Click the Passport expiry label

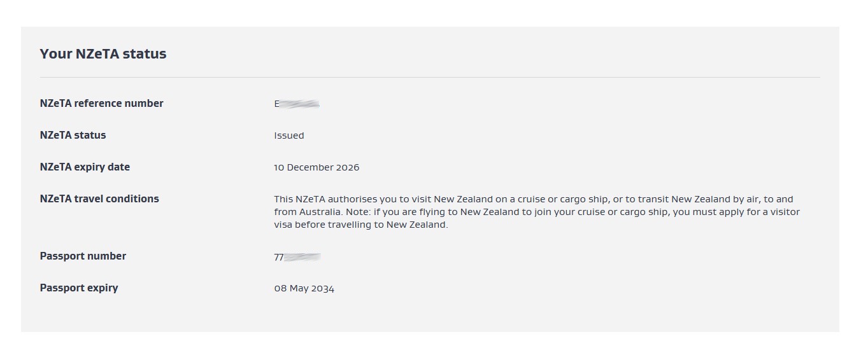[x=79, y=288]
